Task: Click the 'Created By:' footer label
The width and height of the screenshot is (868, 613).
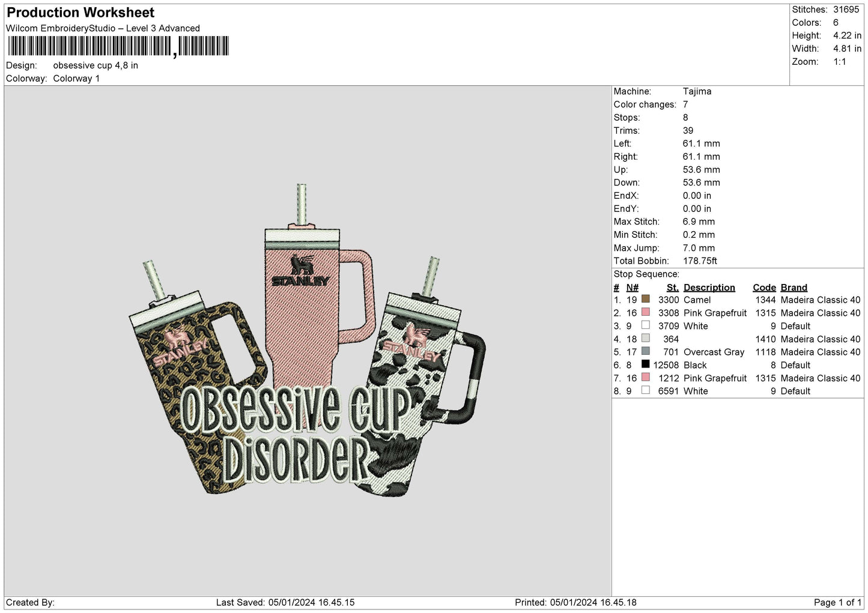Action: click(x=30, y=602)
